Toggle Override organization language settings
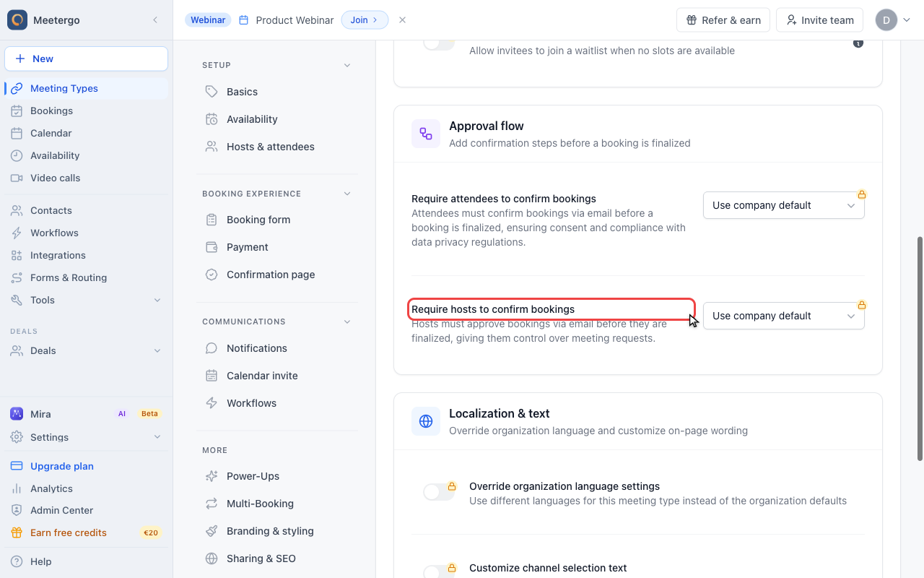Viewport: 924px width, 578px height. click(x=439, y=492)
